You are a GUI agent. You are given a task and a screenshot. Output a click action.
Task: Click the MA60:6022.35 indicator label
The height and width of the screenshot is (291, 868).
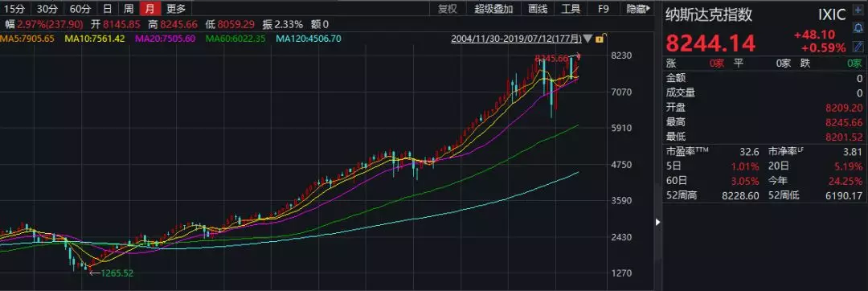click(x=235, y=39)
